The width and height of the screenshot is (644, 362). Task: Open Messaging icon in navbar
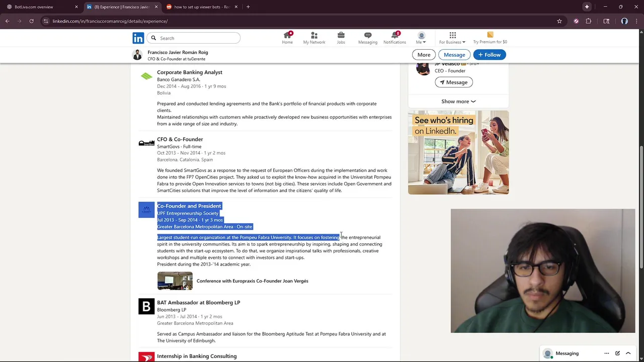368,38
